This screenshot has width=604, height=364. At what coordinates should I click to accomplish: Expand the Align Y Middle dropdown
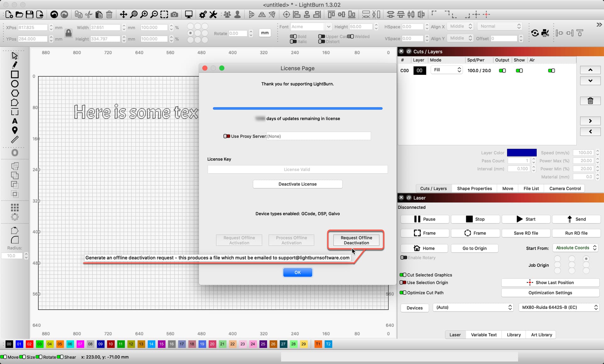(460, 38)
